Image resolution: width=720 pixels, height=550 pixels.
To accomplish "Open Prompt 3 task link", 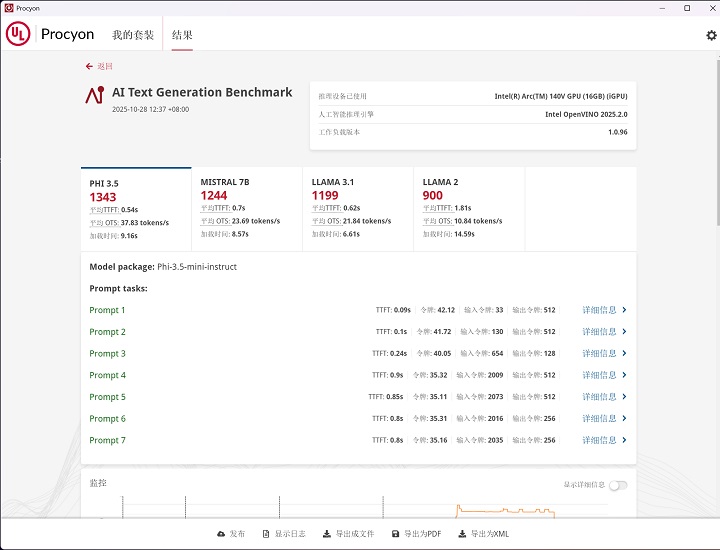I will point(107,353).
